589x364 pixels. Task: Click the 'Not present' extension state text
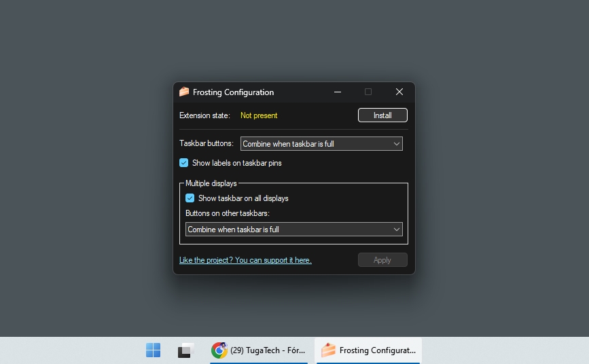(259, 115)
